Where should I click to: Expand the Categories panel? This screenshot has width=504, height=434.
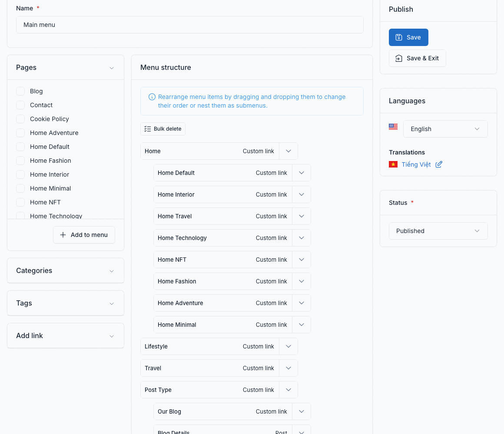(112, 271)
